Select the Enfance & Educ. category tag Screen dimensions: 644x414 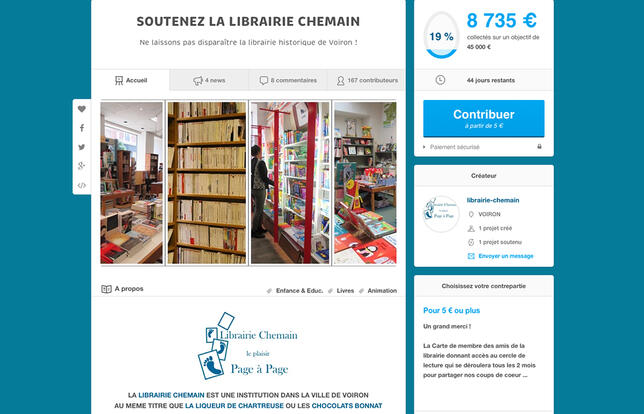[x=299, y=290]
